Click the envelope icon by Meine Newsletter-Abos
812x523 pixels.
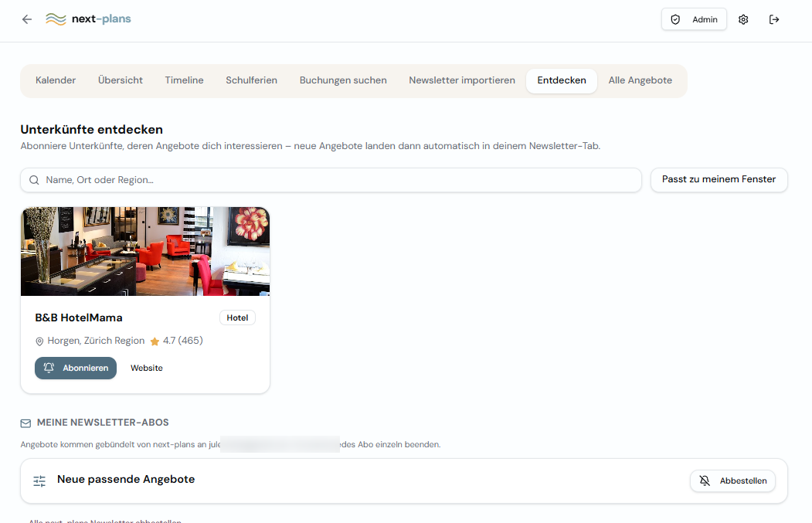point(25,423)
